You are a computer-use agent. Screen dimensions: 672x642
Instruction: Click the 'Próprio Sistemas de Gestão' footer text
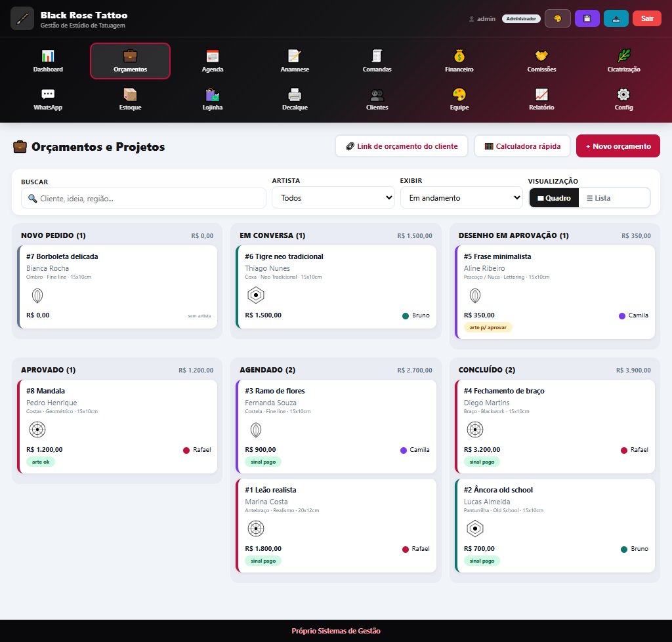336,630
